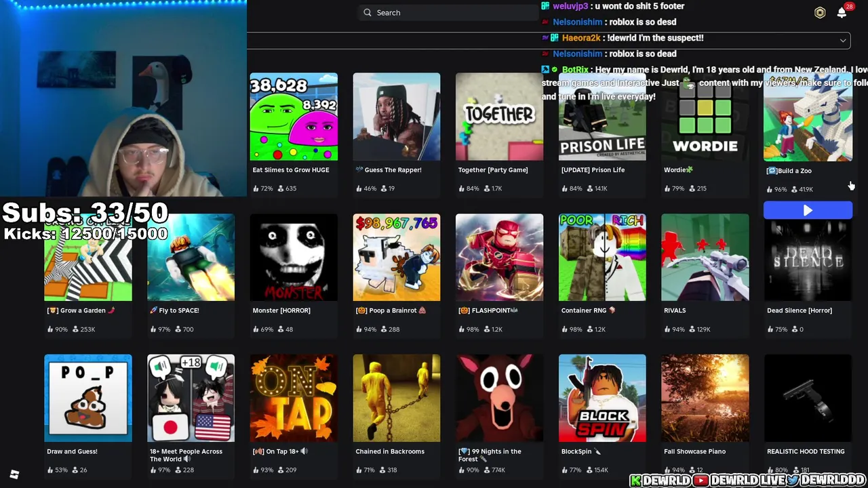Click the 129K player count under RIVALS
This screenshot has width=868, height=488.
pos(703,329)
